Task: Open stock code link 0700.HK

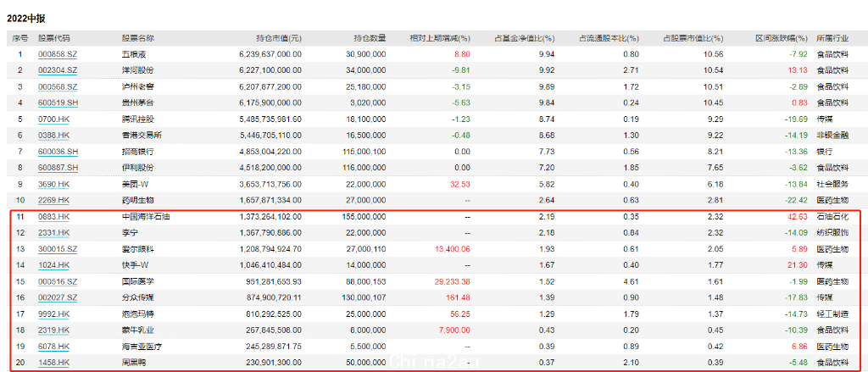Action: click(x=54, y=119)
